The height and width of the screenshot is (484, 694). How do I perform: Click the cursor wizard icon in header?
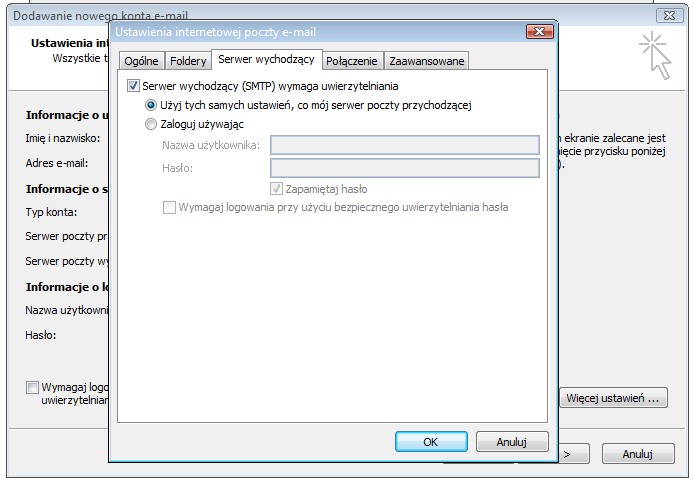(656, 54)
